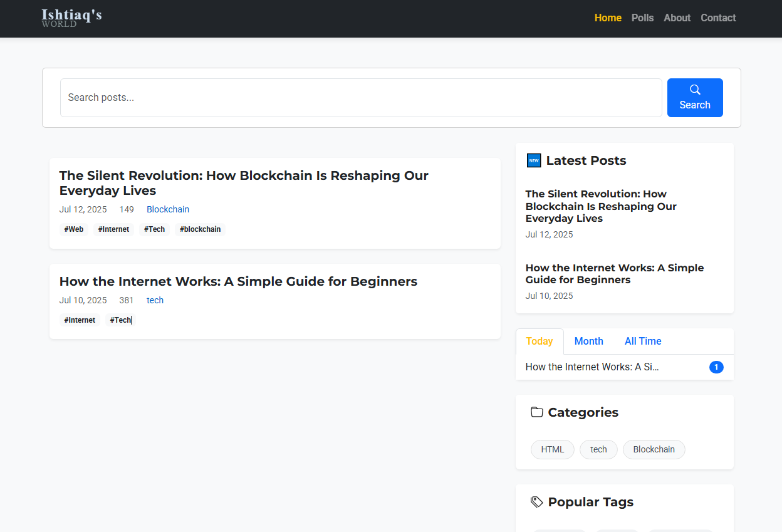
Task: Switch to the Month tab
Action: click(589, 342)
